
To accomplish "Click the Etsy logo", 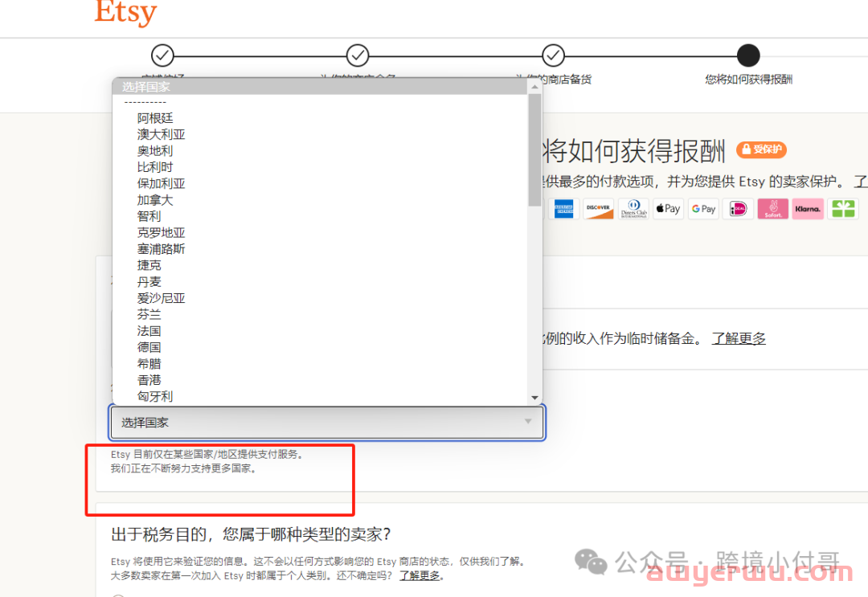I will (x=125, y=12).
